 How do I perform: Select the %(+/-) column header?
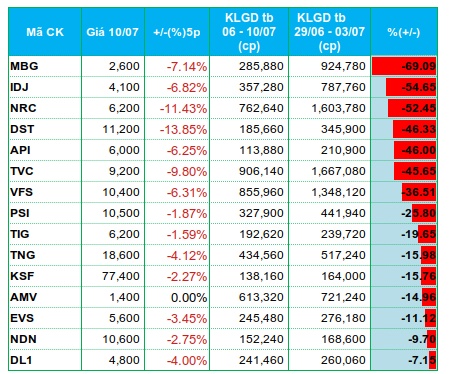click(404, 32)
